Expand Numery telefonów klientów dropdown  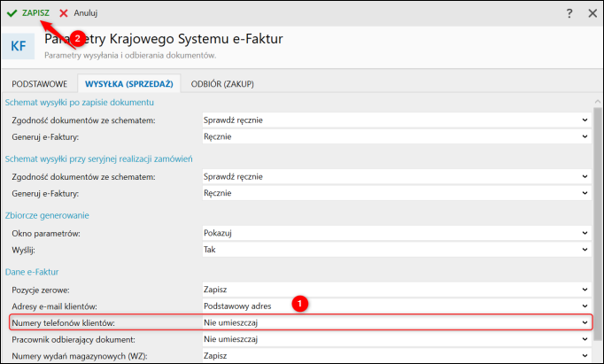[585, 322]
